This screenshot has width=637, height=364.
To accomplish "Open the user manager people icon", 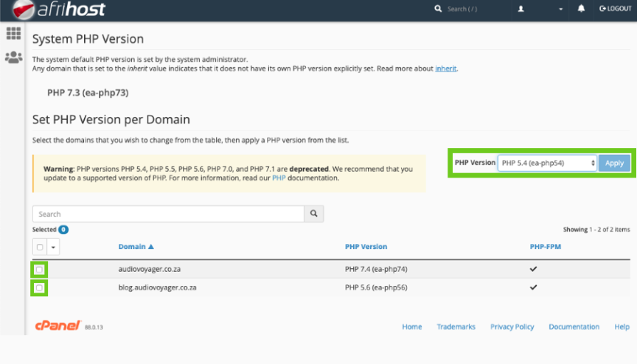I will (13, 57).
